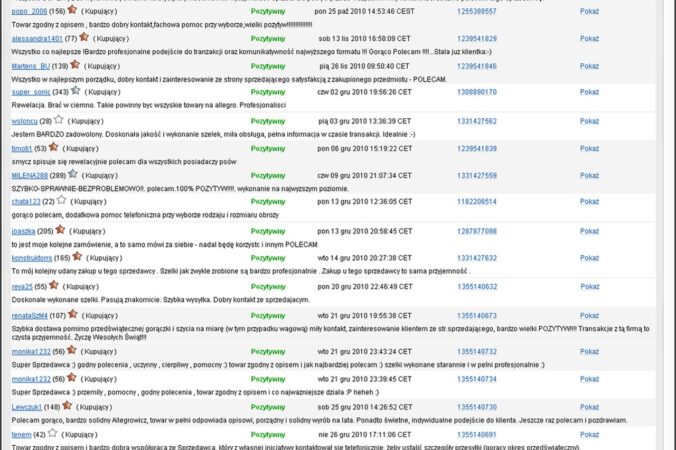Click Pokaż in the joaszka row
The height and width of the screenshot is (450, 676).
tap(589, 231)
